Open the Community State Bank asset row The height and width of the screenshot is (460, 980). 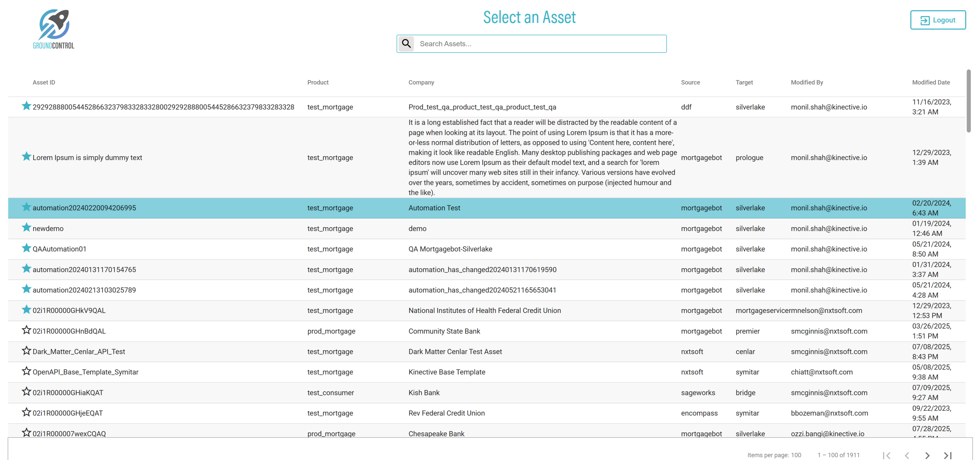444,331
